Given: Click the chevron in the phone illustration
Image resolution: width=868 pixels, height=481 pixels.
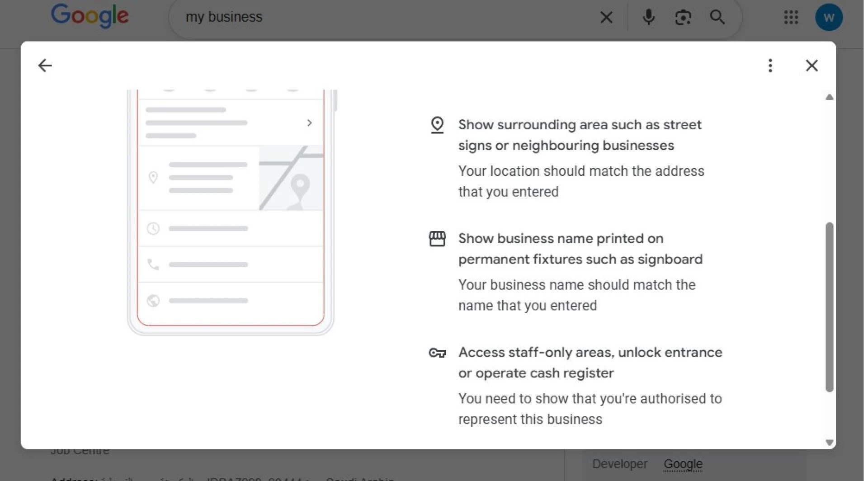Looking at the screenshot, I should 309,123.
